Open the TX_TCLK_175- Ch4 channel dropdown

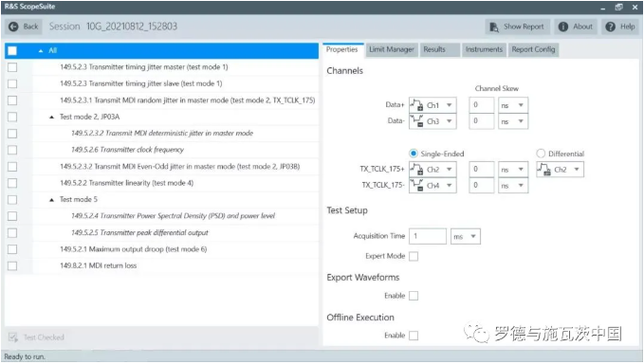click(432, 186)
